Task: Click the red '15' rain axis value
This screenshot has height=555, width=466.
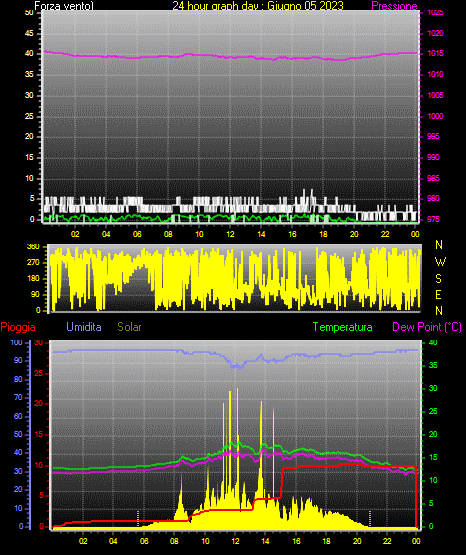Action: click(x=39, y=435)
